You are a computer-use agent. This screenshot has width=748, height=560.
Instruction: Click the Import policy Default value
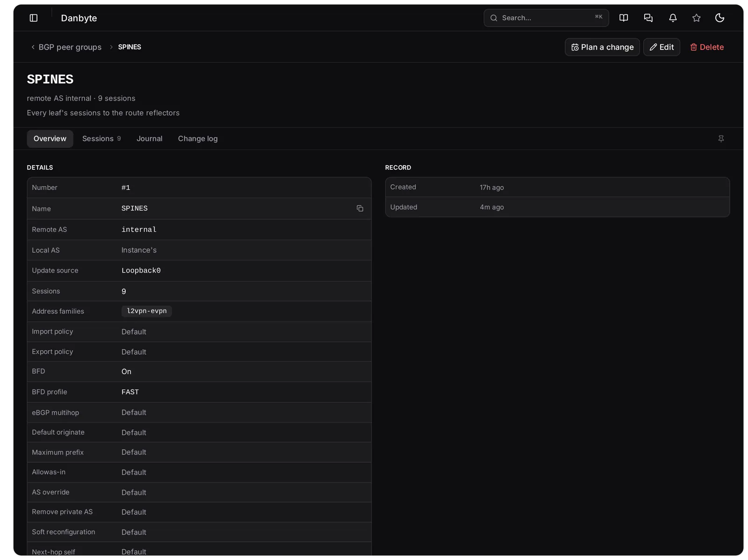click(134, 332)
